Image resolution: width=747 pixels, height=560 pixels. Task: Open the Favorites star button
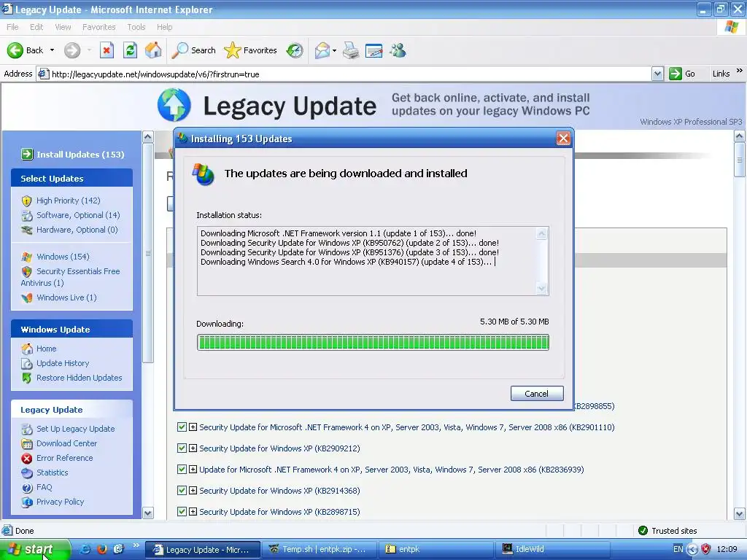click(251, 50)
